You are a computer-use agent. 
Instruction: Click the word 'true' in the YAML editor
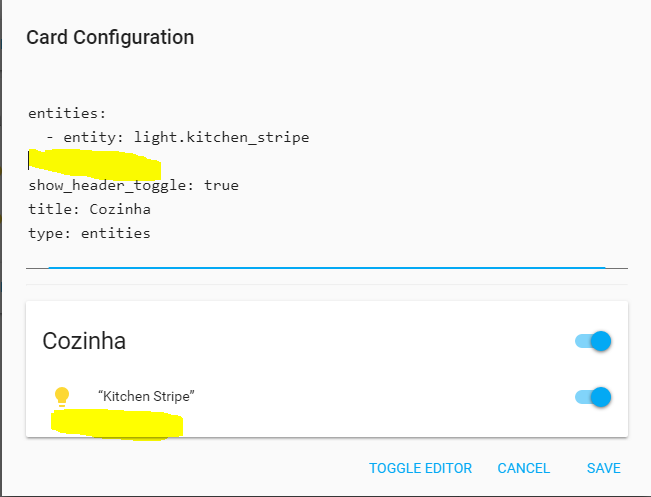(x=221, y=185)
